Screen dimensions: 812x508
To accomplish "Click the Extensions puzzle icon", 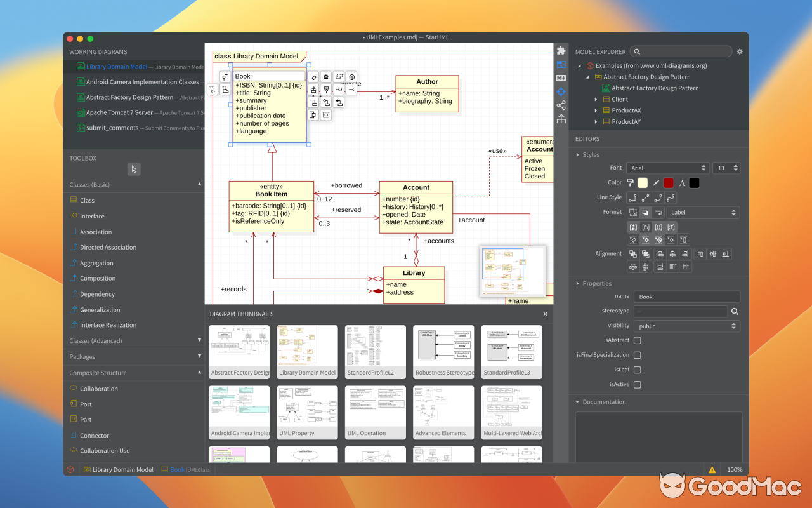I will (561, 50).
